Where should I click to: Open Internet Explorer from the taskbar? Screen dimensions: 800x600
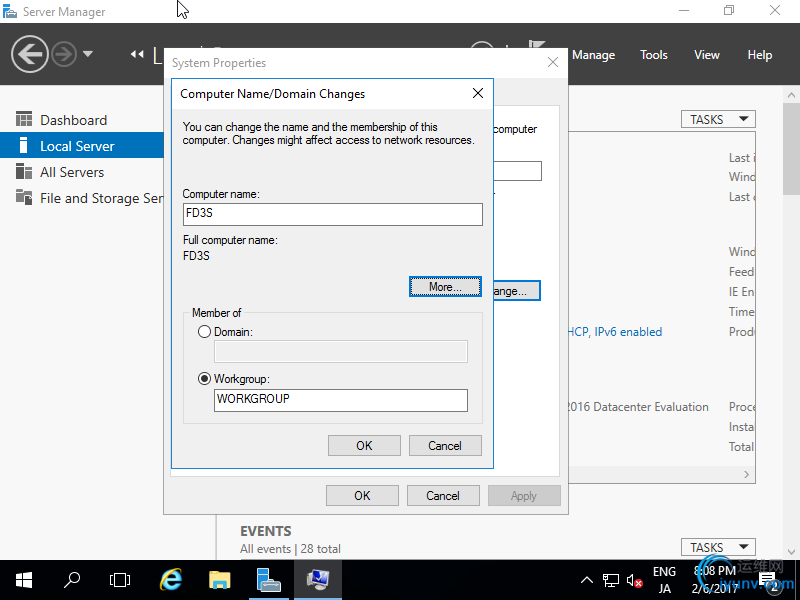pos(172,579)
